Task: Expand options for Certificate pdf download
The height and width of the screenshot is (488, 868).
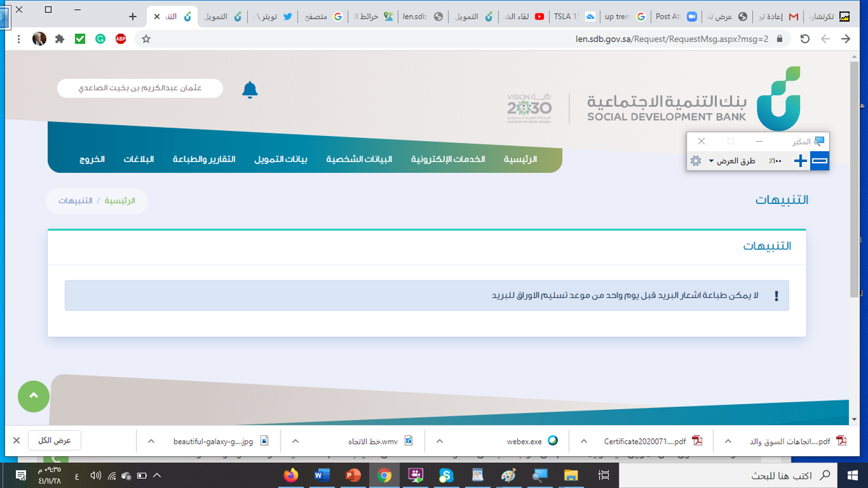Action: click(584, 441)
